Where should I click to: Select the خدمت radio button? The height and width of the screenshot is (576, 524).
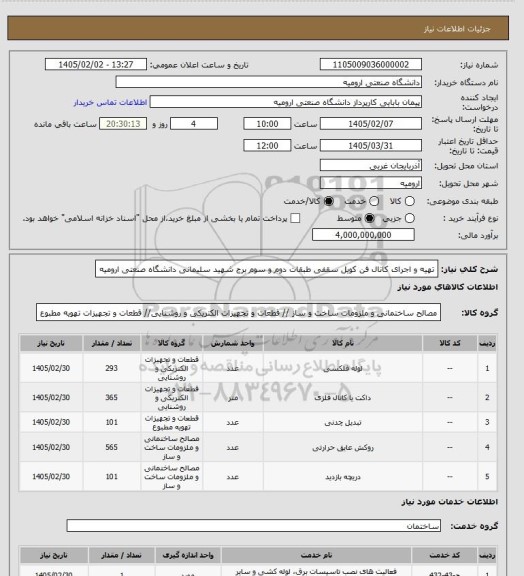click(x=374, y=201)
